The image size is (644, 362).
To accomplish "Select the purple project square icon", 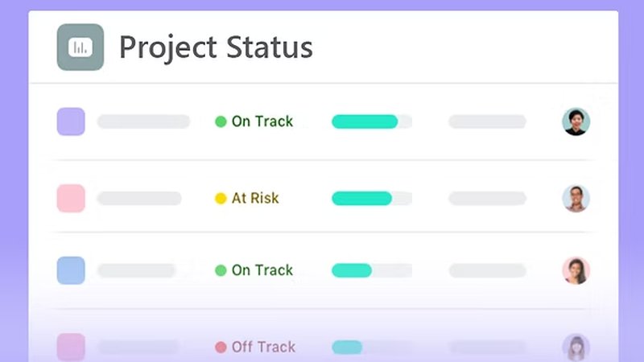I will (71, 121).
